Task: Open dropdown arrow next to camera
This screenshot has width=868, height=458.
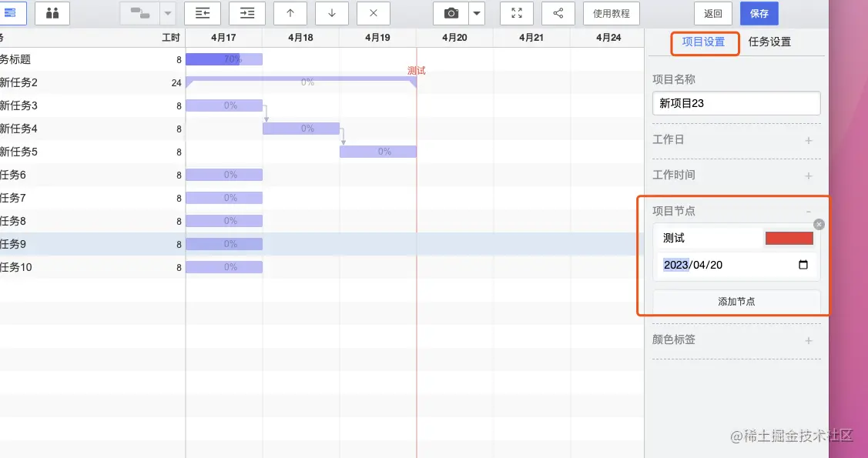Action: [477, 13]
